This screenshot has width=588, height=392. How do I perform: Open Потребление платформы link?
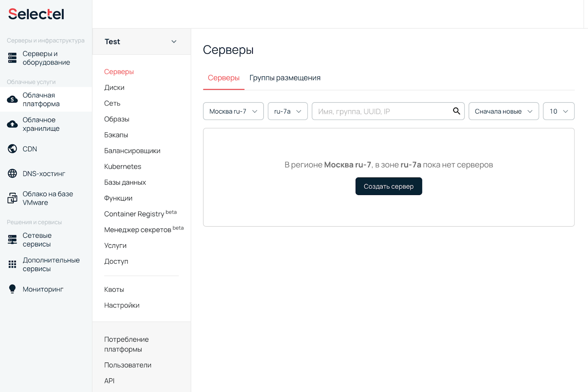coord(126,344)
